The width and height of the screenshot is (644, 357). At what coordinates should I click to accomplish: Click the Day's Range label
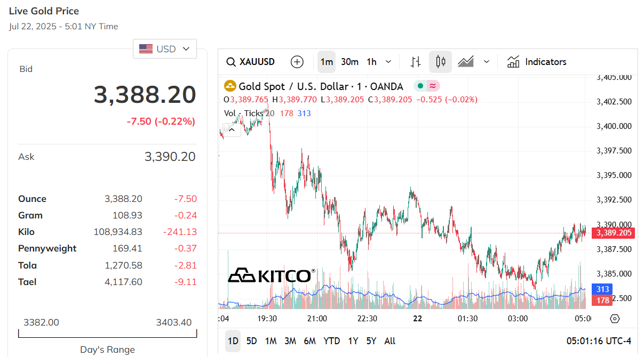tap(107, 350)
